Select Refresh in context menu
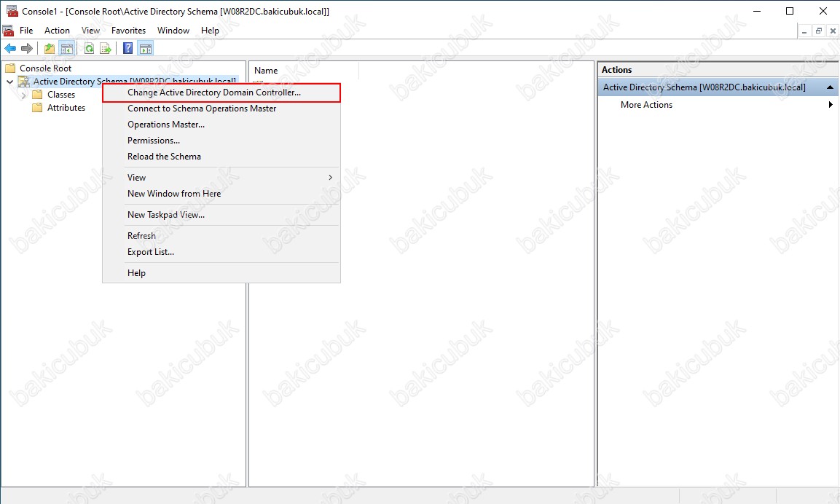Viewport: 840px width, 504px height. click(221, 236)
